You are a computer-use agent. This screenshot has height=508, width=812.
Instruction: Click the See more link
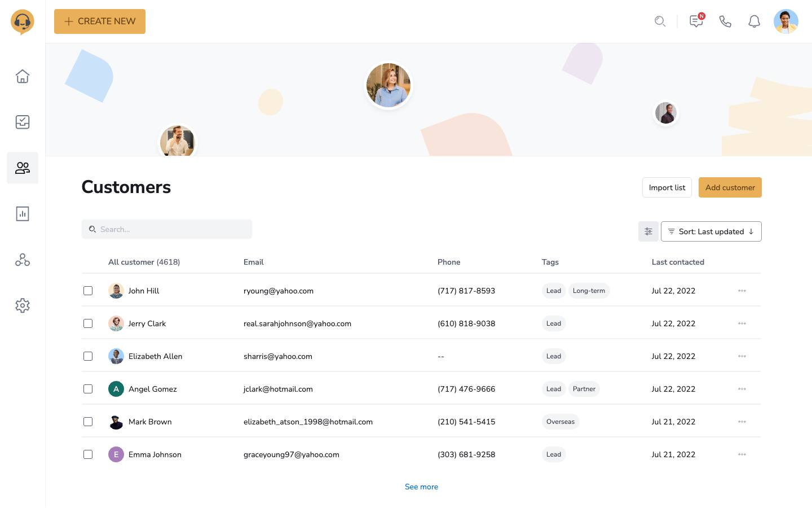click(x=421, y=487)
